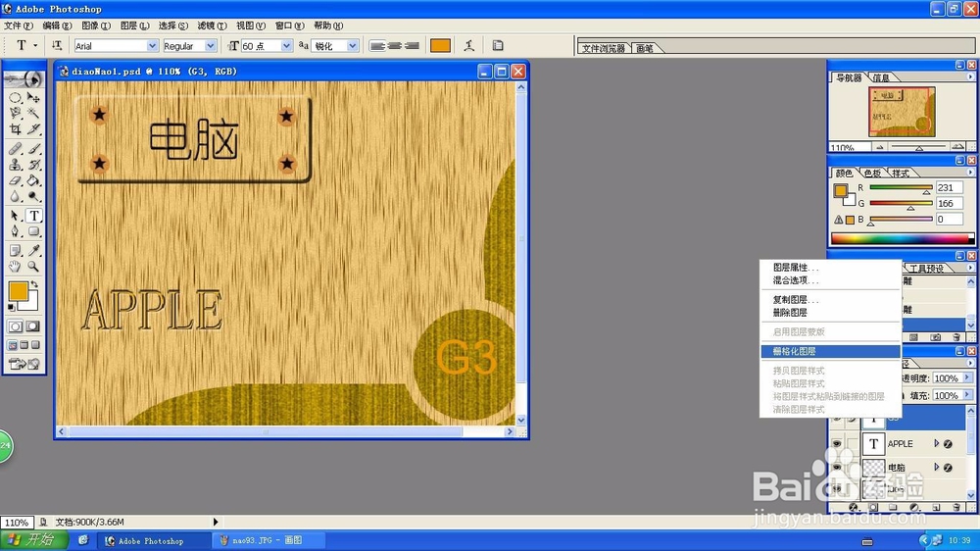Reset to default foreground/background colors
Viewport: 980px width, 551px height.
click(11, 308)
